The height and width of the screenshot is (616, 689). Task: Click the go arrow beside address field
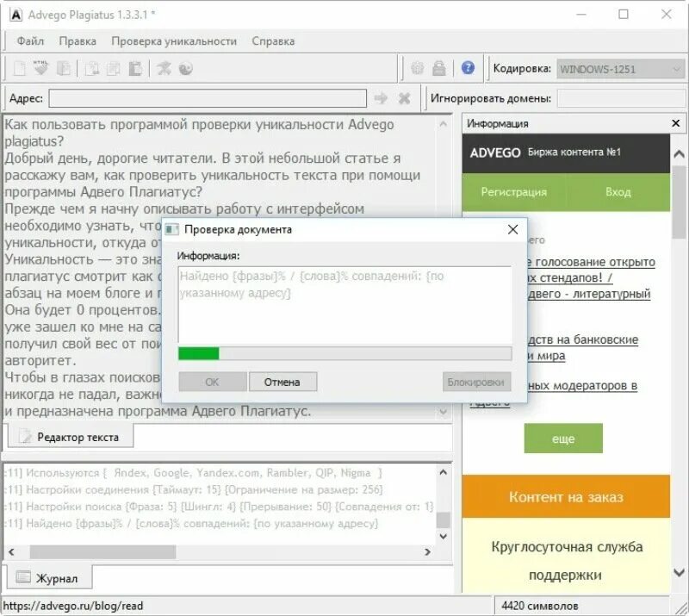(x=381, y=98)
